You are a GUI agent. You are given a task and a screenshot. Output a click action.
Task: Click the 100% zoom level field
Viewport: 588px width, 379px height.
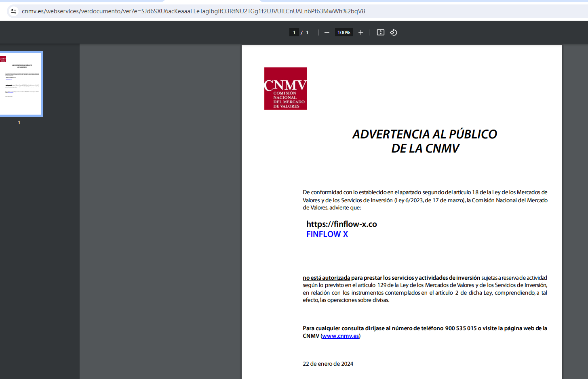coord(344,32)
